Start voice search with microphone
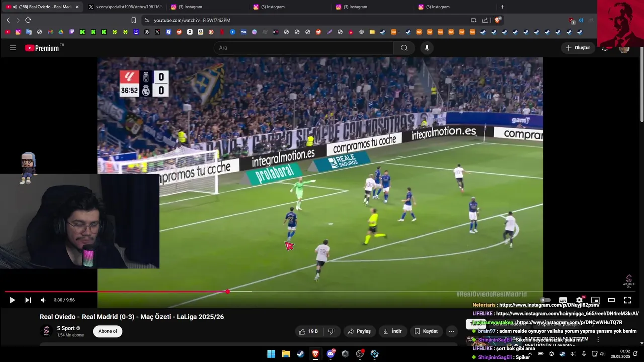644x362 pixels. pos(427,48)
